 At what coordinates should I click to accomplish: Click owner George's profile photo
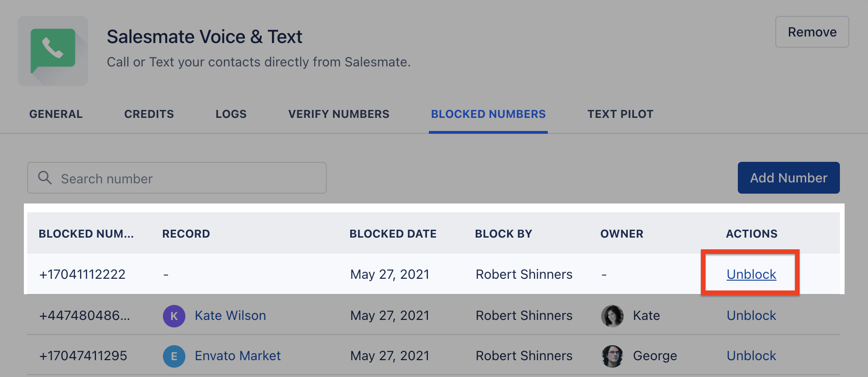(x=612, y=356)
